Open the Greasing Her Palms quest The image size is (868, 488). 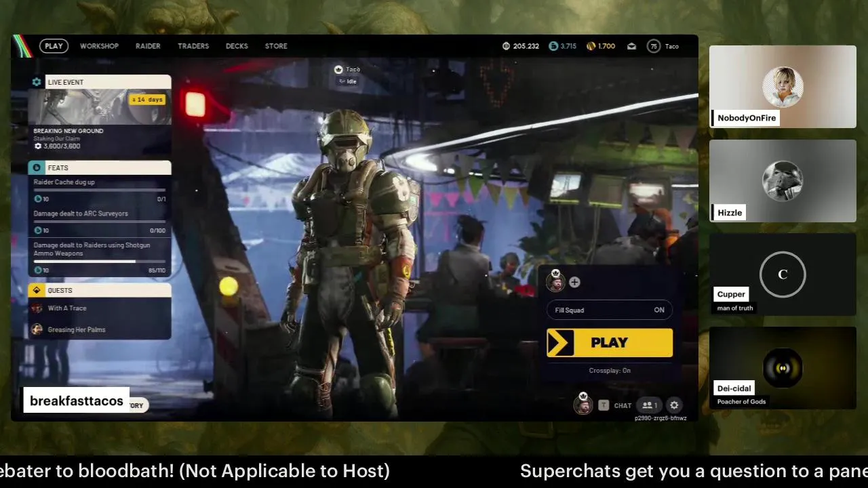pos(100,329)
